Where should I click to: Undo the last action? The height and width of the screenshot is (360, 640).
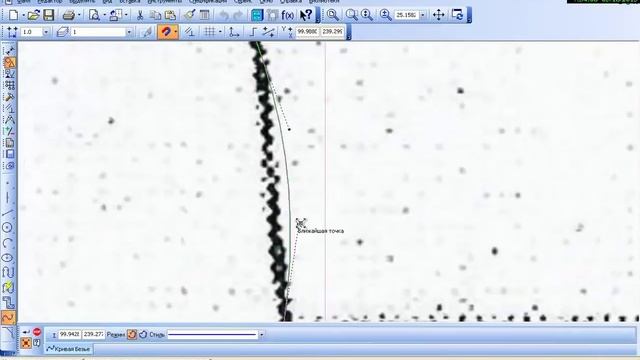click(224, 16)
